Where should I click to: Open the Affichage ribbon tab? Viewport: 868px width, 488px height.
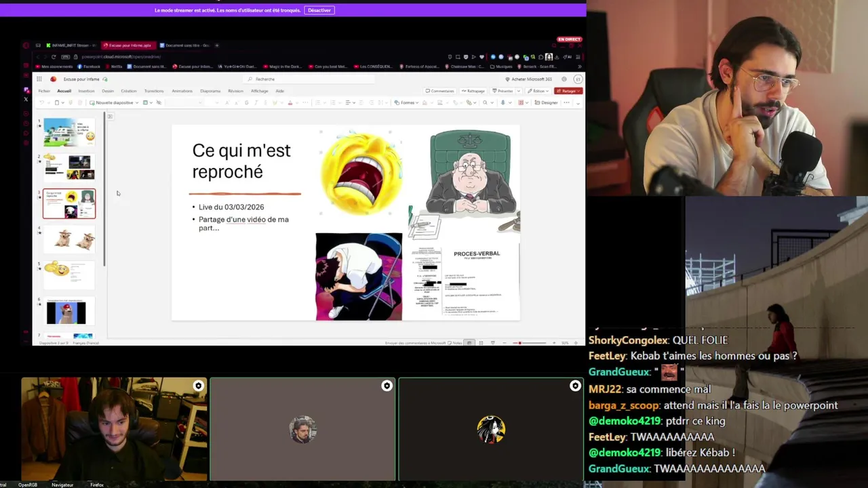click(x=259, y=91)
